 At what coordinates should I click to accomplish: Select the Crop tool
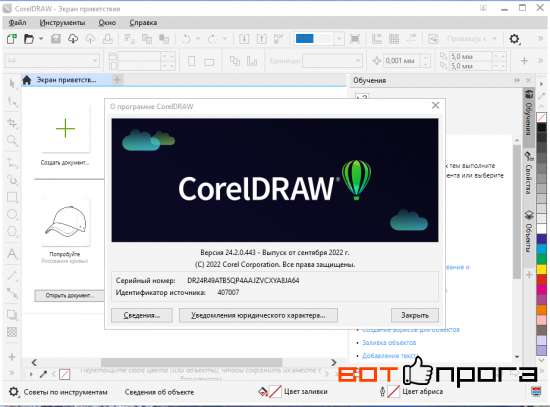tap(12, 123)
